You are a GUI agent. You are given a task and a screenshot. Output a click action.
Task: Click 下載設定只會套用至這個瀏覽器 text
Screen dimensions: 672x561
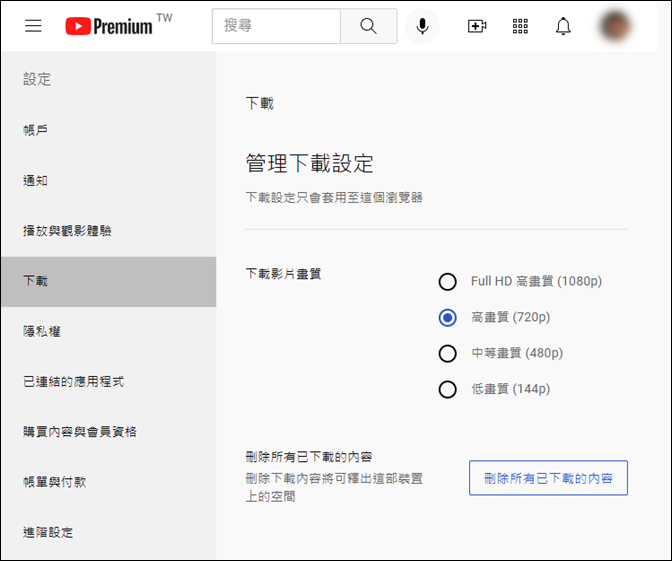334,198
